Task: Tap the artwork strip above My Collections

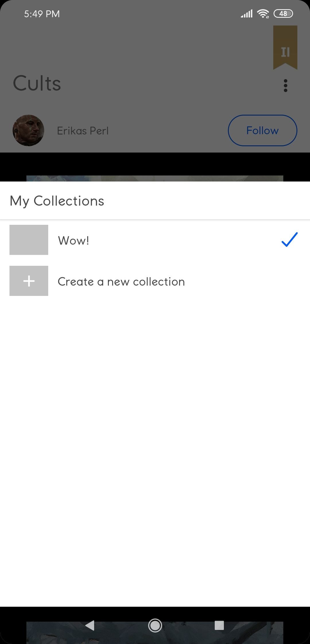Action: (x=155, y=178)
